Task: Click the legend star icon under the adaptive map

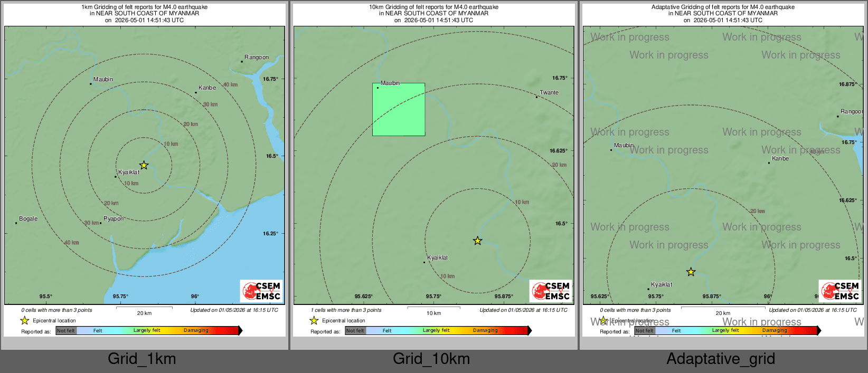Action: 603,320
